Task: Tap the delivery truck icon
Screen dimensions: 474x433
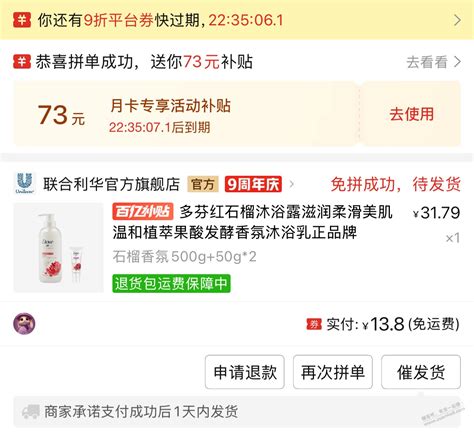Action: 31,412
